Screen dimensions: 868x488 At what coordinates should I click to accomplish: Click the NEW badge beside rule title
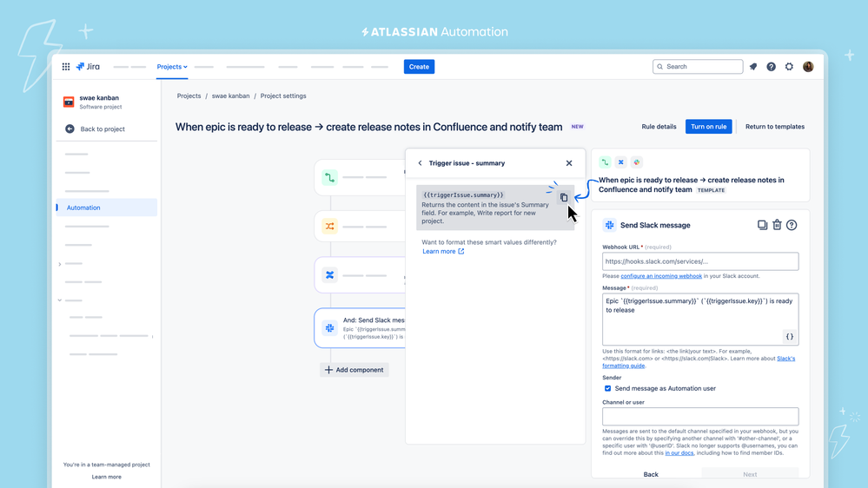(578, 127)
